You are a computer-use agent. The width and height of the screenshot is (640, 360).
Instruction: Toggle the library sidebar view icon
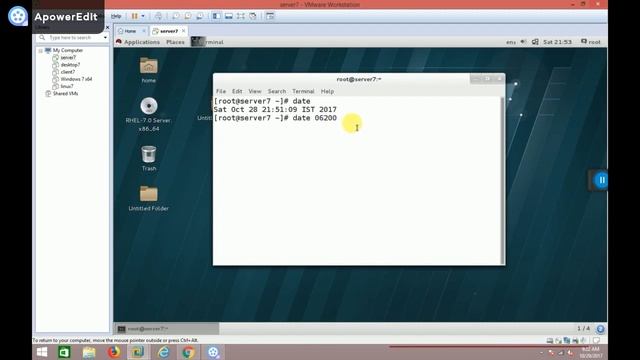pos(216,16)
